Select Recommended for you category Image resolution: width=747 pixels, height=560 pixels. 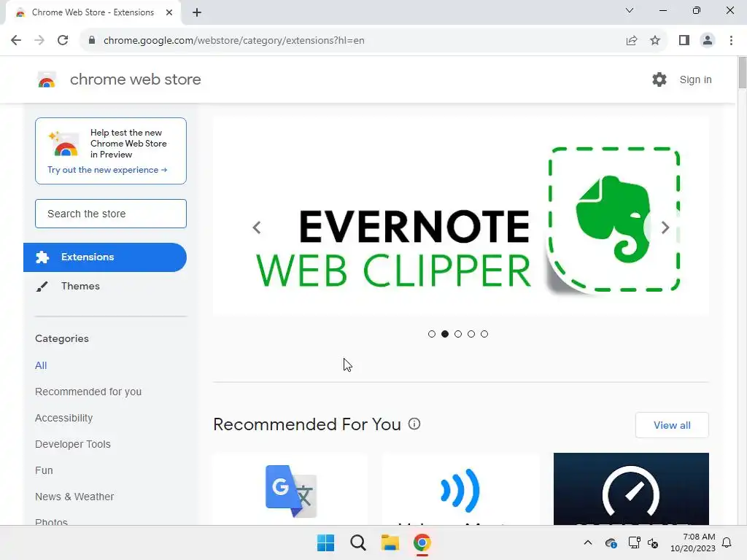tap(88, 392)
